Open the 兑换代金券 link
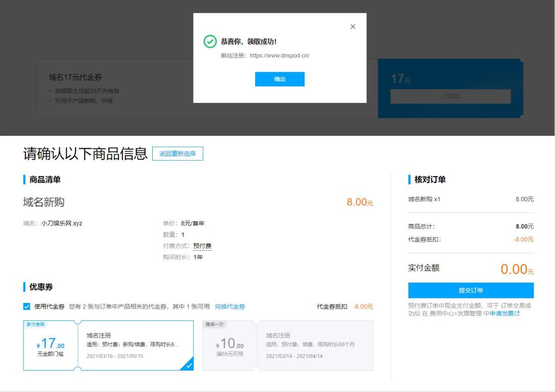Image resolution: width=555 pixels, height=392 pixels. pyautogui.click(x=230, y=306)
